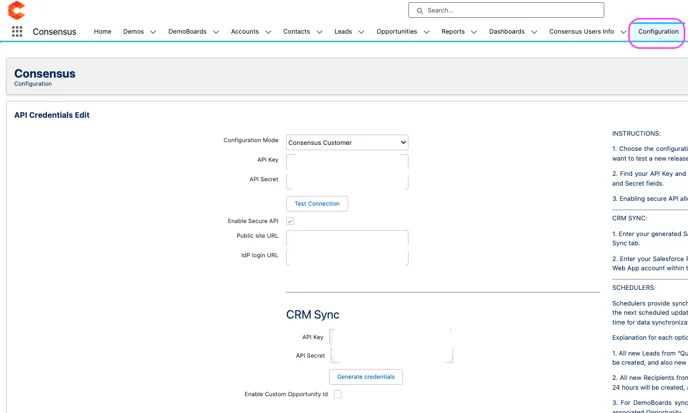Viewport: 688px width, 413px height.
Task: Open the Accounts tab
Action: click(x=245, y=32)
